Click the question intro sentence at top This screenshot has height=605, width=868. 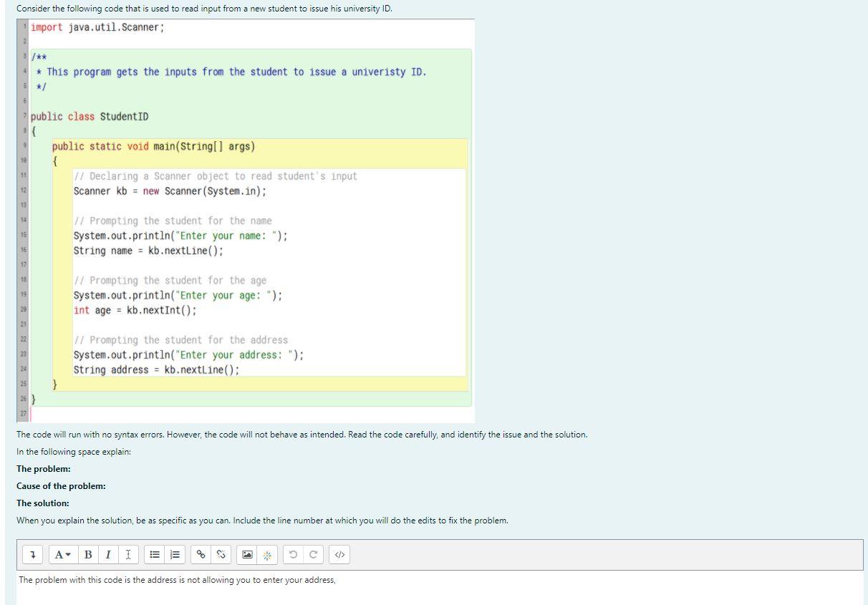click(204, 9)
